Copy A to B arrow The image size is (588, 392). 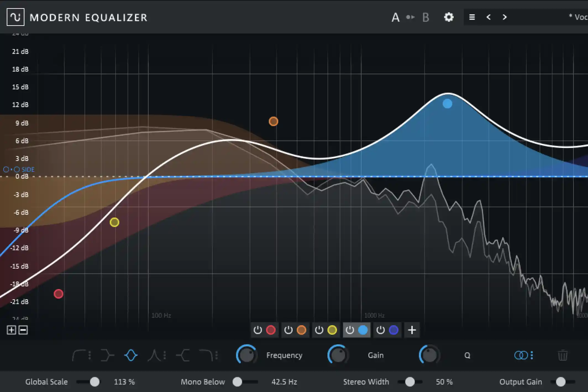click(410, 17)
